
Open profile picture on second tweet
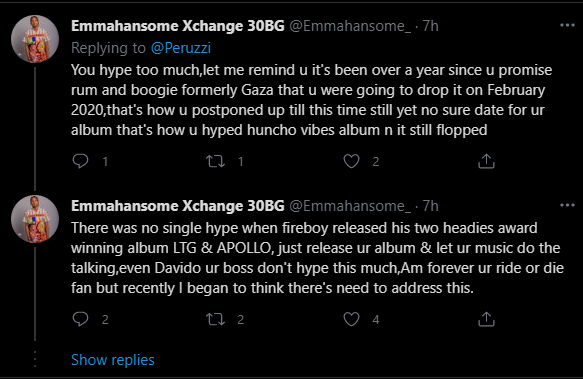point(35,219)
